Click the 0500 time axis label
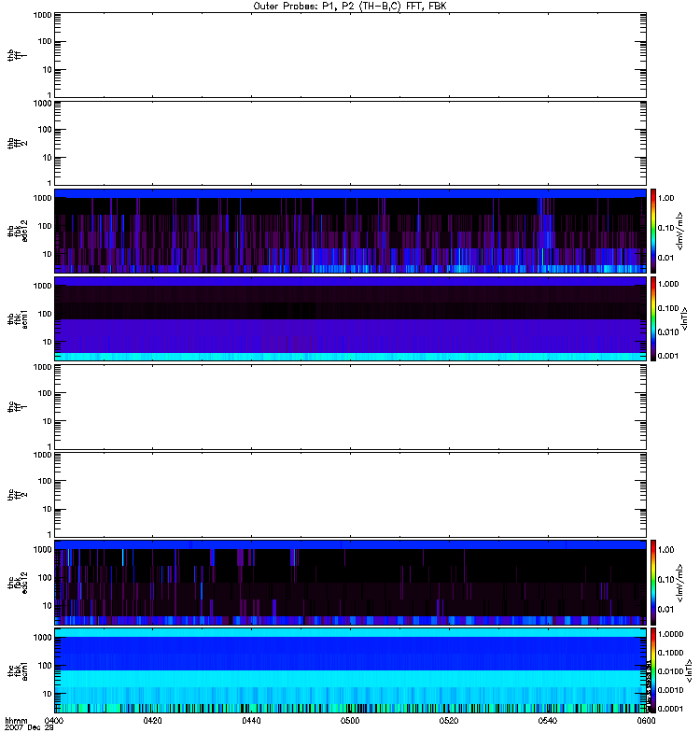Viewport: 700px width, 747px height. pyautogui.click(x=350, y=720)
